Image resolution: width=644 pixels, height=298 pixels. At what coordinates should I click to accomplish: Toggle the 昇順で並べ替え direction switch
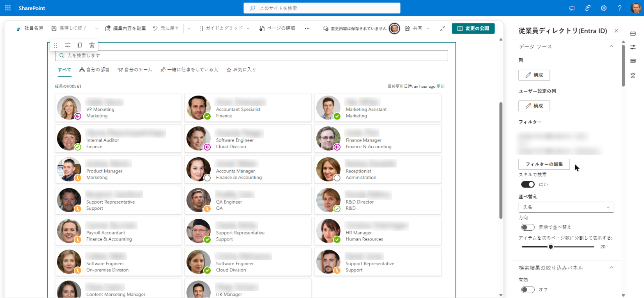528,227
